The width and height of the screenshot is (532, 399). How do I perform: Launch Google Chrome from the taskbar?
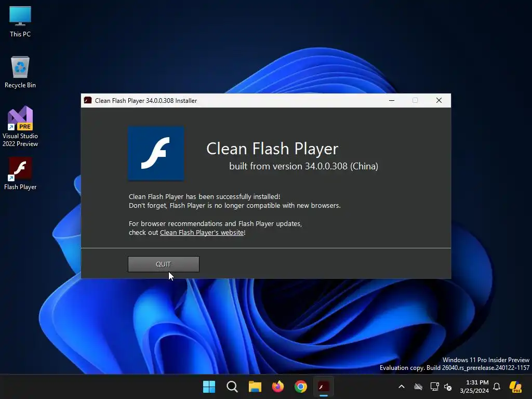(301, 387)
